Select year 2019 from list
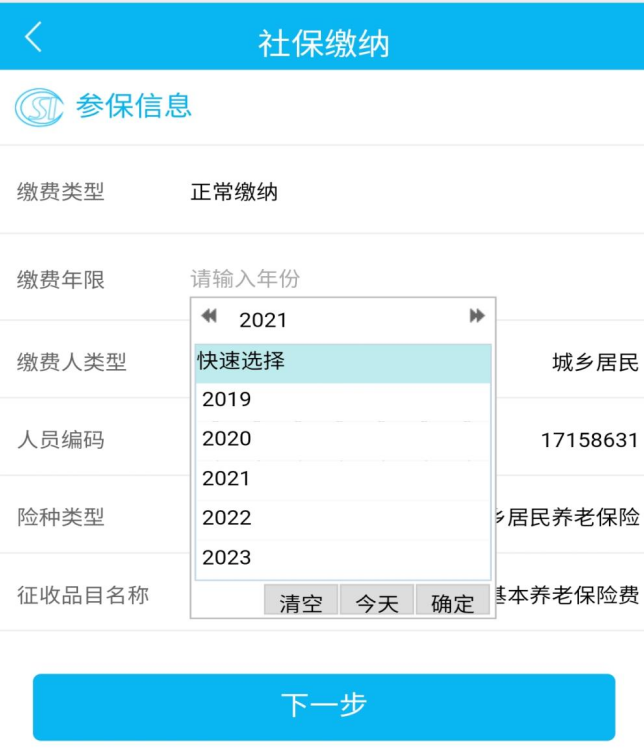The height and width of the screenshot is (753, 644). point(343,400)
